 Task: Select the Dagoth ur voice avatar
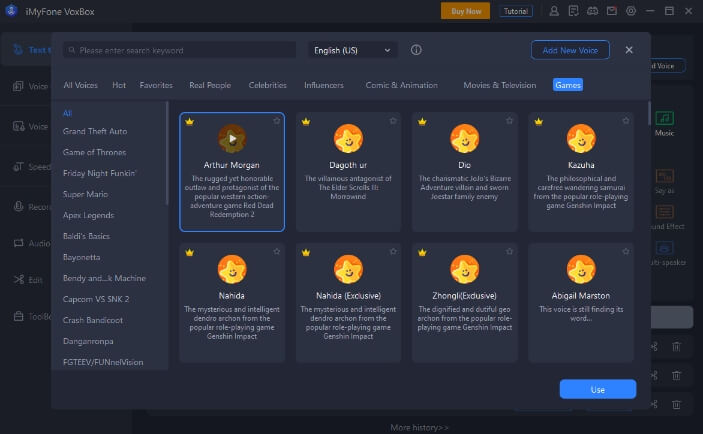coord(348,139)
